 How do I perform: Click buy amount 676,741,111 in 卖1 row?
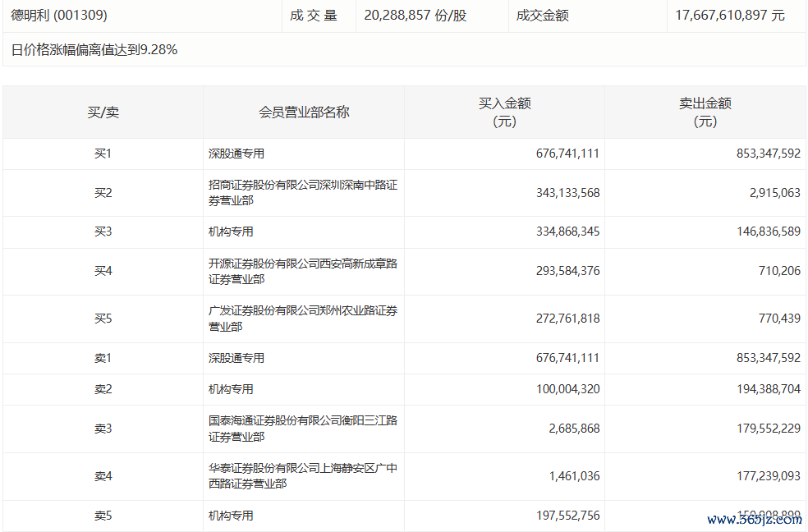(567, 358)
